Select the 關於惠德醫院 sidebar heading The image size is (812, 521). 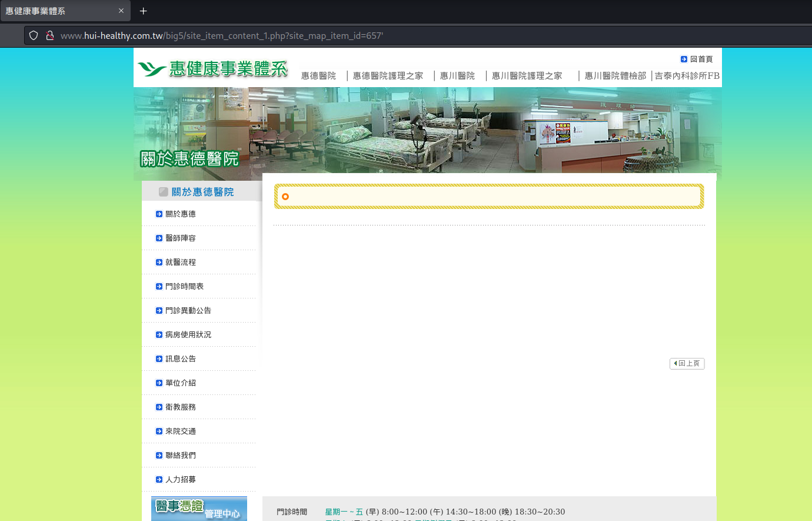(x=202, y=192)
